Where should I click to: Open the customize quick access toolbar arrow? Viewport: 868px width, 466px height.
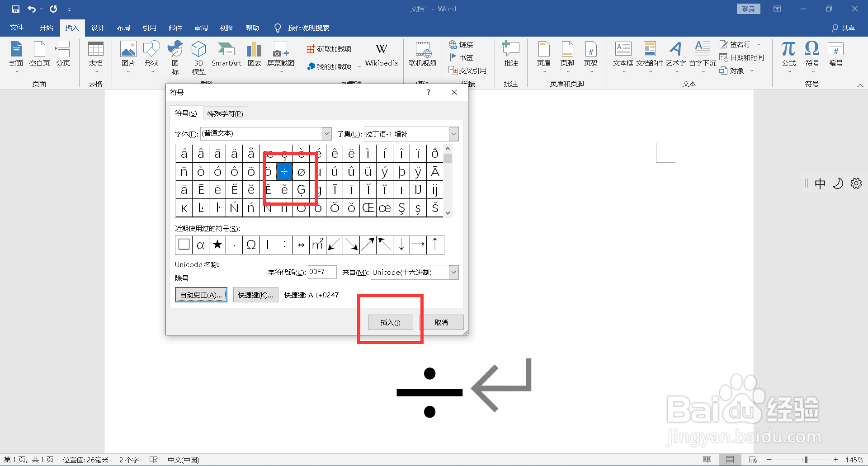[69, 9]
